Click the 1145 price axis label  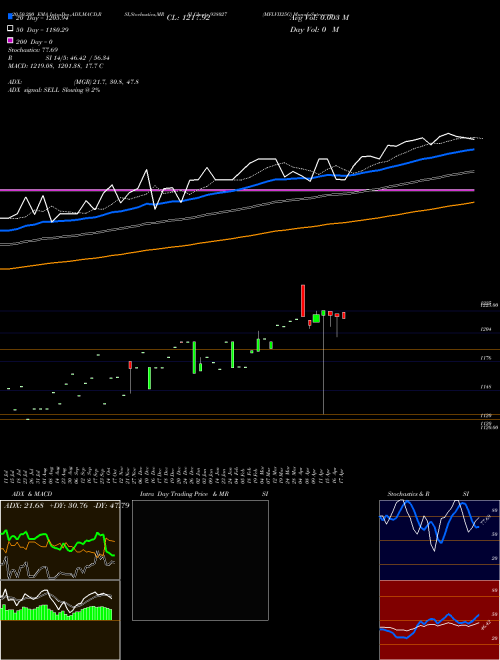click(x=486, y=386)
